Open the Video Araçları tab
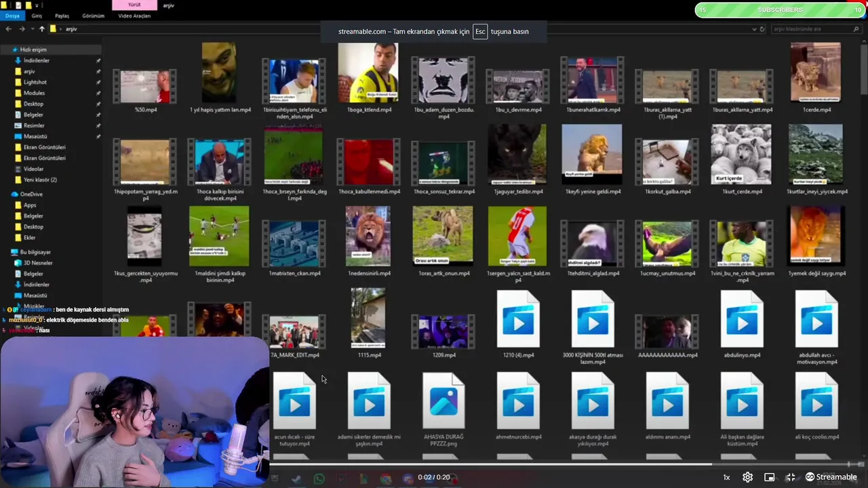Image resolution: width=868 pixels, height=488 pixels. (x=134, y=16)
